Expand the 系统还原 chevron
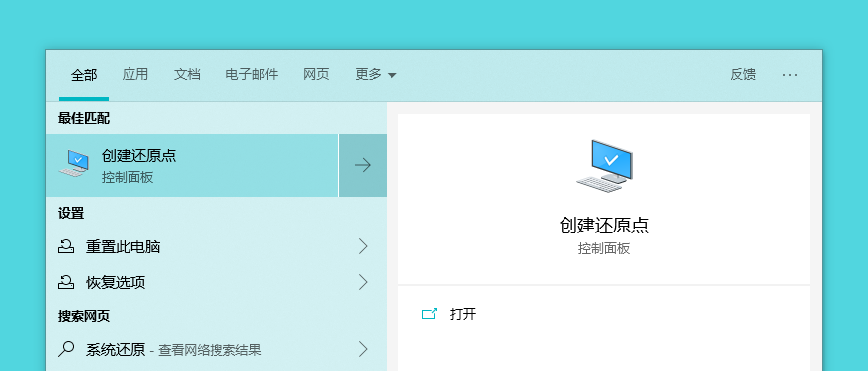This screenshot has width=868, height=371. [x=363, y=349]
